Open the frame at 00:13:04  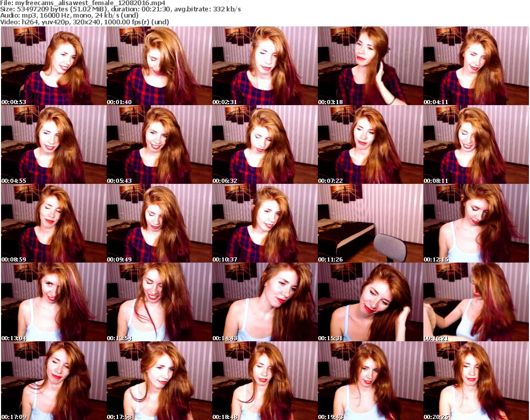tap(54, 302)
